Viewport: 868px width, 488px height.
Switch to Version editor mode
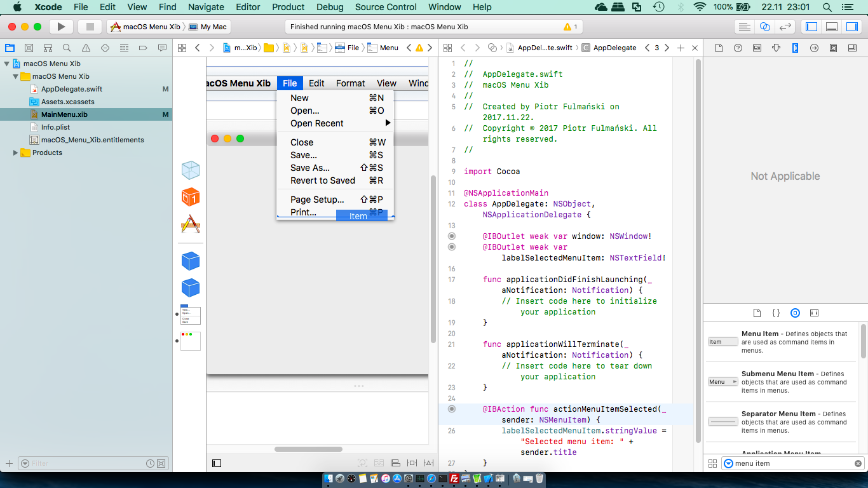pos(786,27)
